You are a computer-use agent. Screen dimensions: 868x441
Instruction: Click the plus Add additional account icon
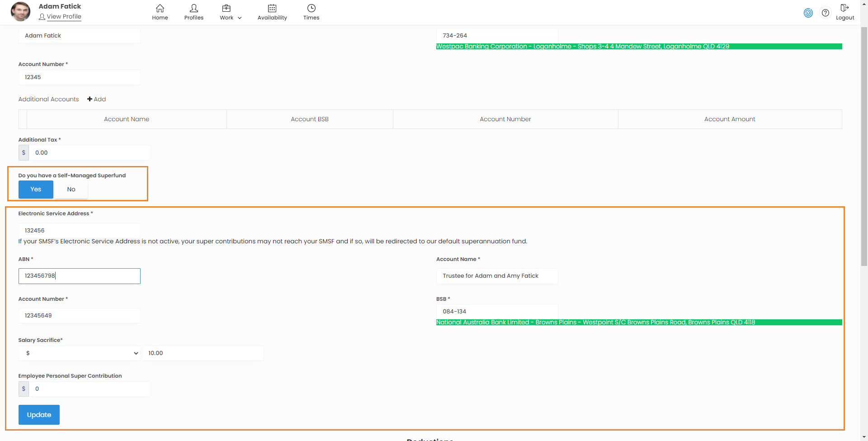pyautogui.click(x=90, y=99)
